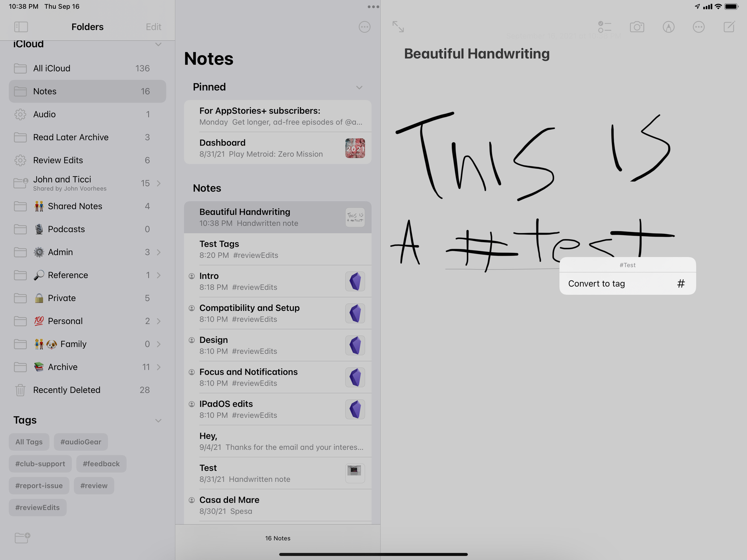Open Focus and Notifications note

[x=278, y=377]
